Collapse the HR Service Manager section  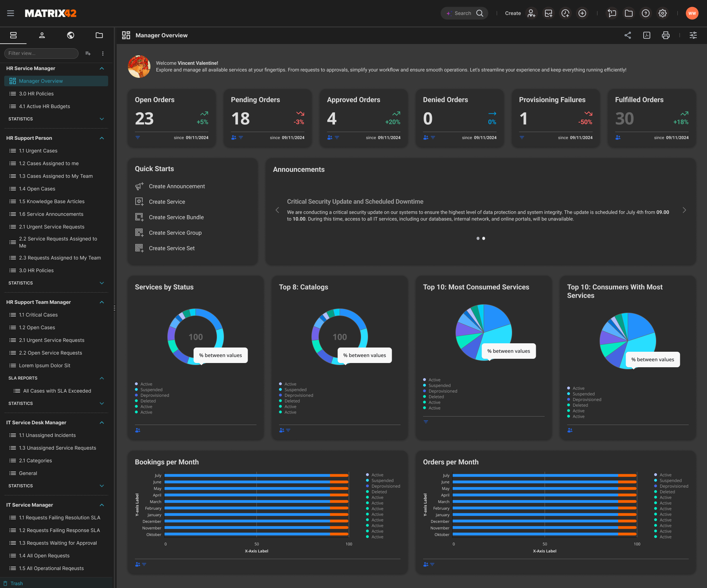click(x=102, y=68)
